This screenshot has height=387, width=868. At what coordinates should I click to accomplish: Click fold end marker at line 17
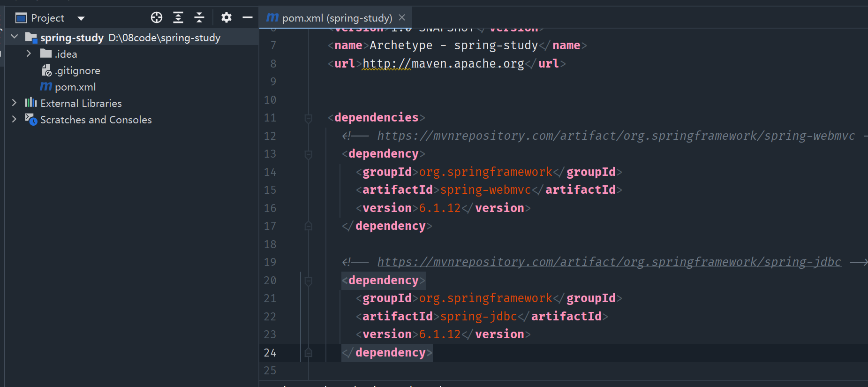point(309,226)
